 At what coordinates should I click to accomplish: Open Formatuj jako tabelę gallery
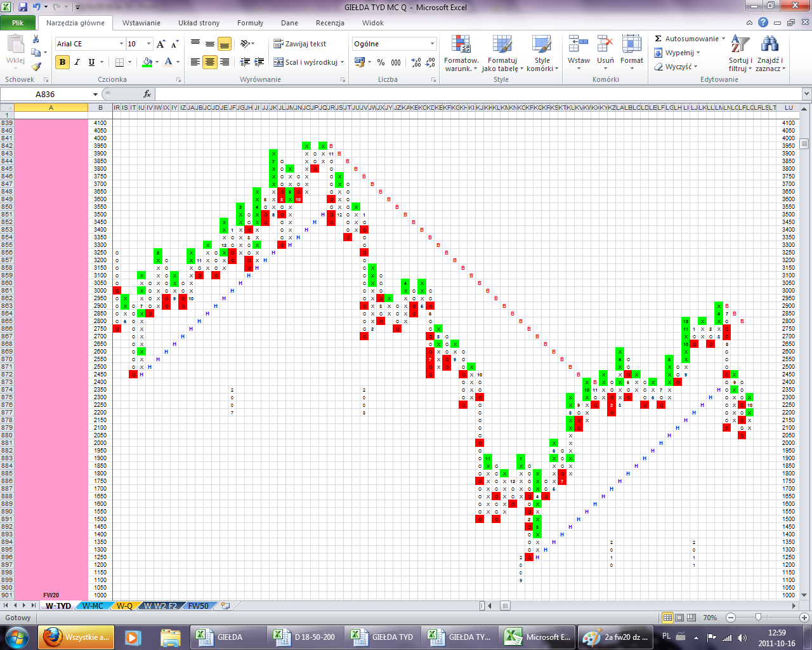coord(502,54)
